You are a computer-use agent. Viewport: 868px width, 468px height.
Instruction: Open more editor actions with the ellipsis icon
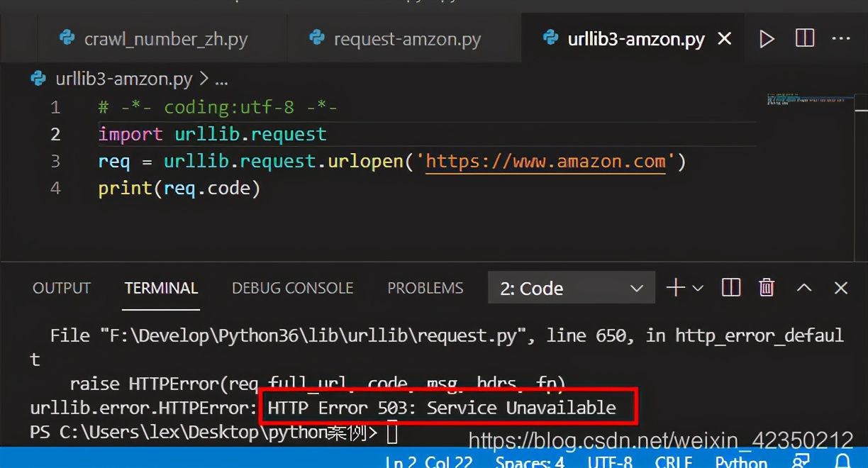[841, 39]
